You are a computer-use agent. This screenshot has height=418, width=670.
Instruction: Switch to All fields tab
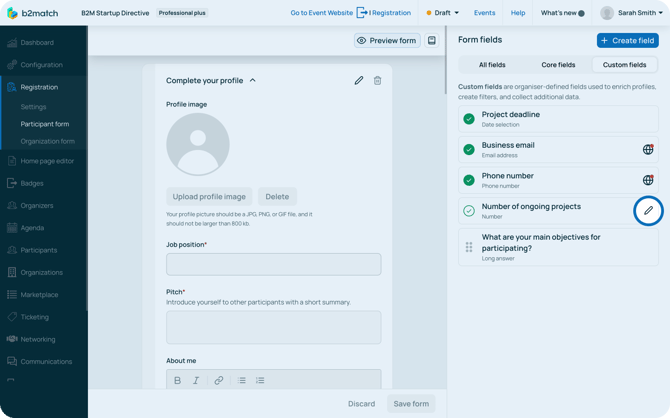pos(492,65)
